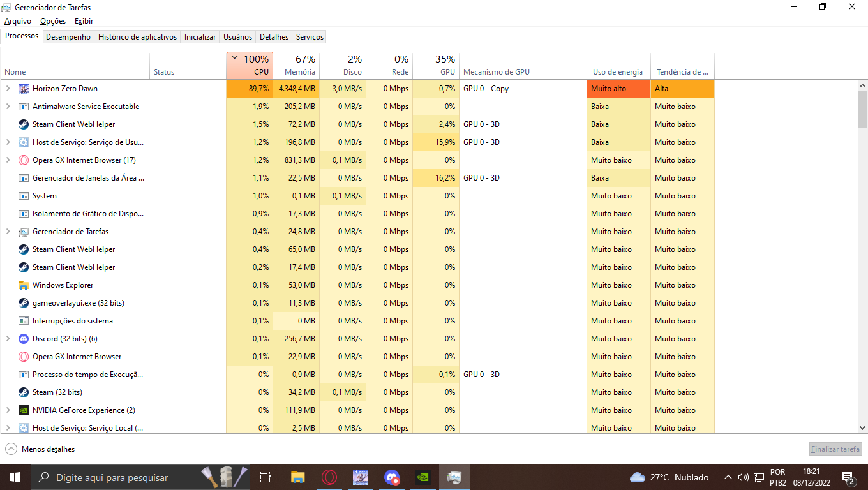Sort by the CPU column header
868x490 pixels.
(250, 66)
